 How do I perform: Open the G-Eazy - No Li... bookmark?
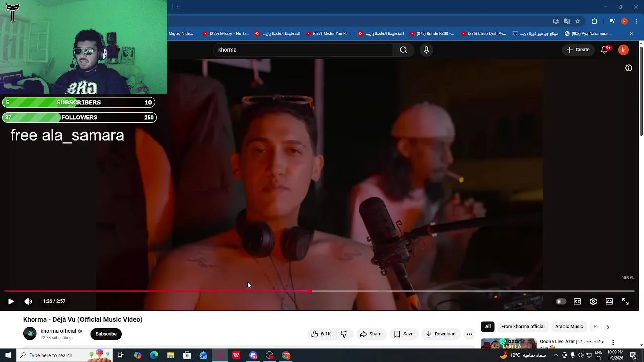pyautogui.click(x=225, y=34)
